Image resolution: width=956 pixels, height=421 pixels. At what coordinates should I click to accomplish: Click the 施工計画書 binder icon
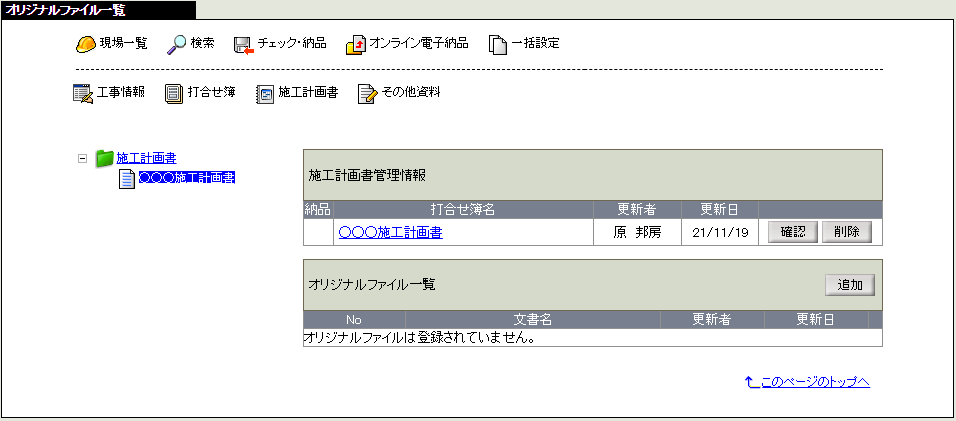pyautogui.click(x=265, y=94)
